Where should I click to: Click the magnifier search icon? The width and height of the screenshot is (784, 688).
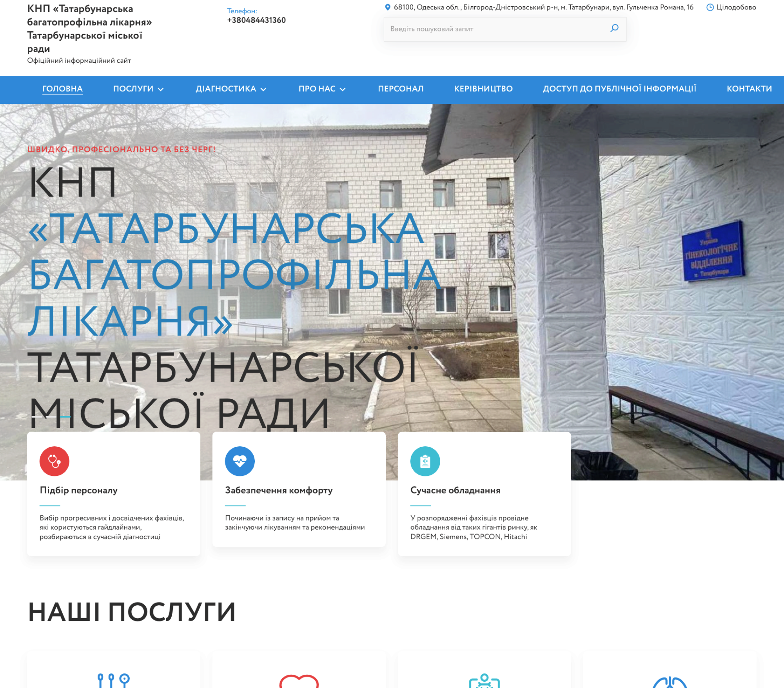(614, 28)
